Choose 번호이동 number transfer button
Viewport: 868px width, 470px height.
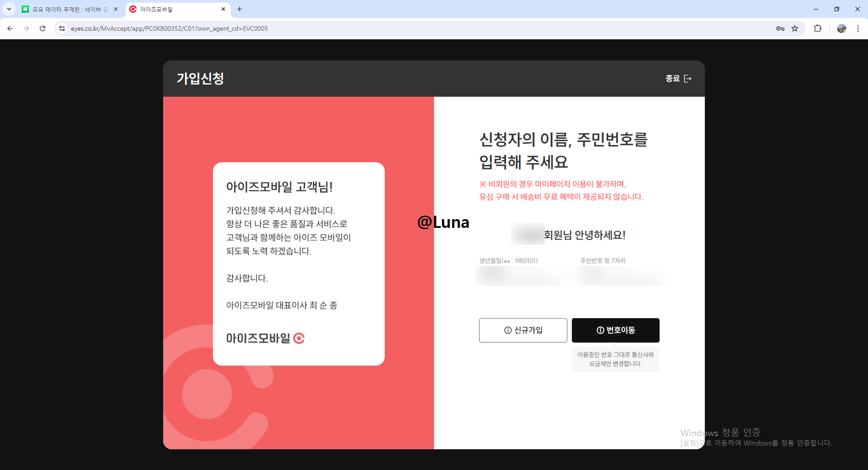click(615, 330)
